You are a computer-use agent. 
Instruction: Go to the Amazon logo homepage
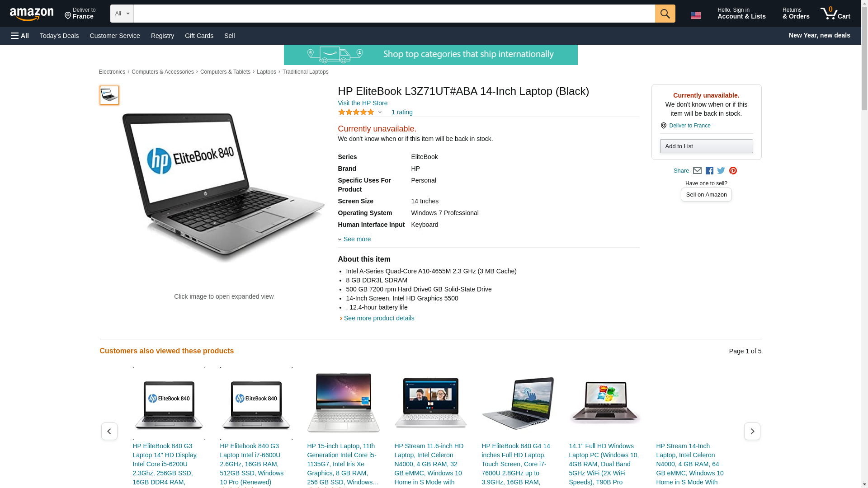point(32,14)
